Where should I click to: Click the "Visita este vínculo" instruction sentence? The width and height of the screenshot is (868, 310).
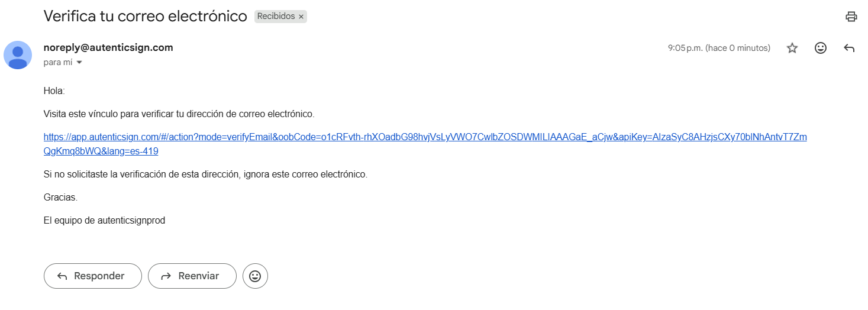click(179, 114)
